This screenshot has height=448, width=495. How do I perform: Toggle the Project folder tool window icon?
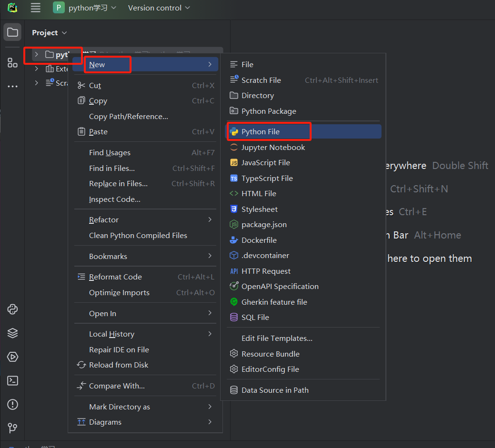13,32
